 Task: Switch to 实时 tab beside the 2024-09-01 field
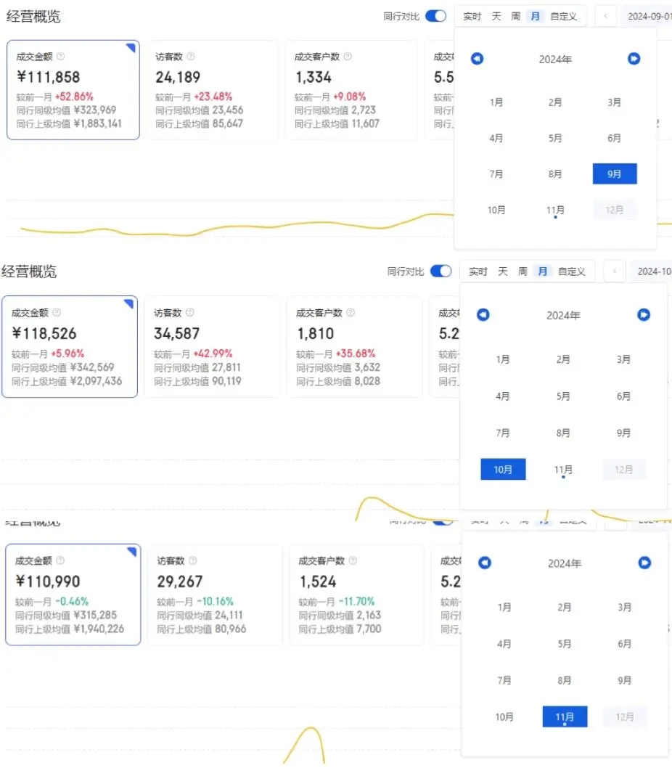click(472, 17)
